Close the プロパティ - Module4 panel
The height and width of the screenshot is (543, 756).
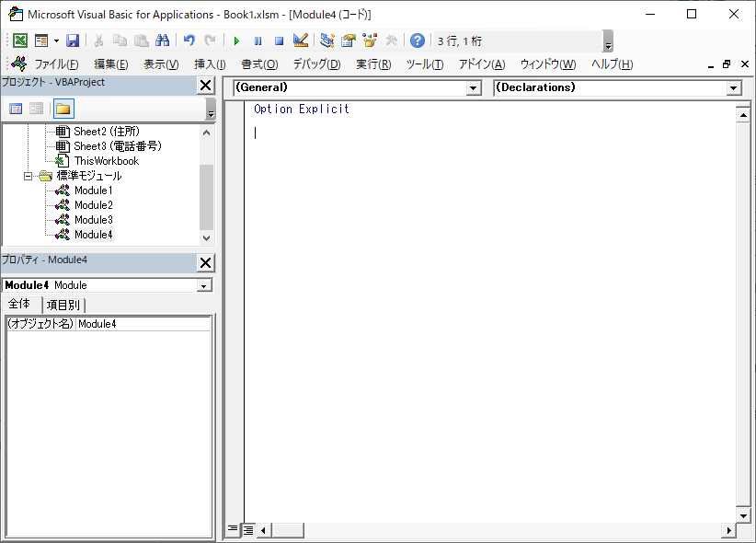tap(205, 263)
